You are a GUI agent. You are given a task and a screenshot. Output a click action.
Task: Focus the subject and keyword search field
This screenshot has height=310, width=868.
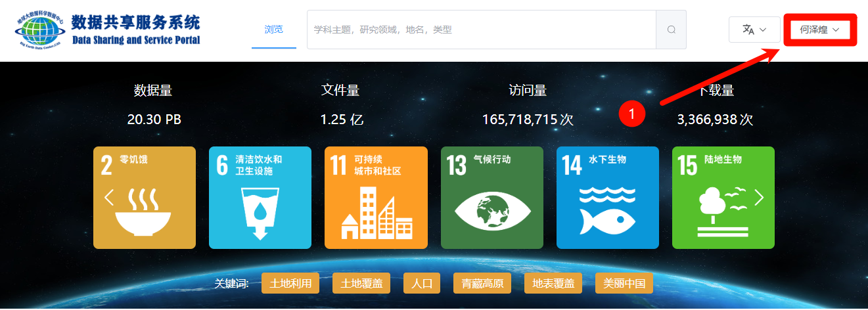click(481, 30)
